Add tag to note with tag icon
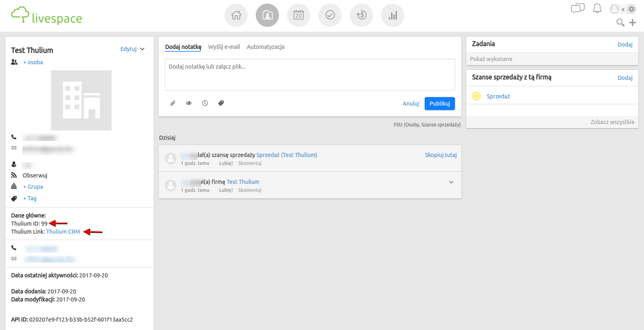Image resolution: width=644 pixels, height=330 pixels. click(221, 103)
